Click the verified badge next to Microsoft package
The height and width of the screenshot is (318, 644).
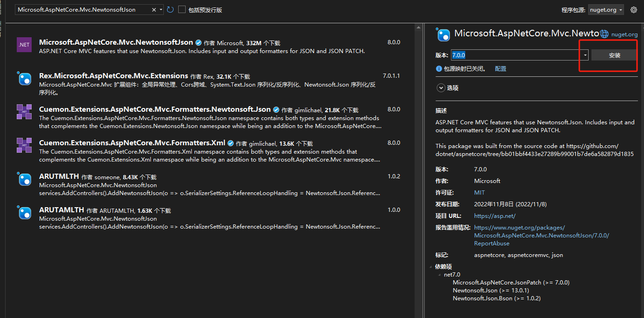tap(198, 42)
